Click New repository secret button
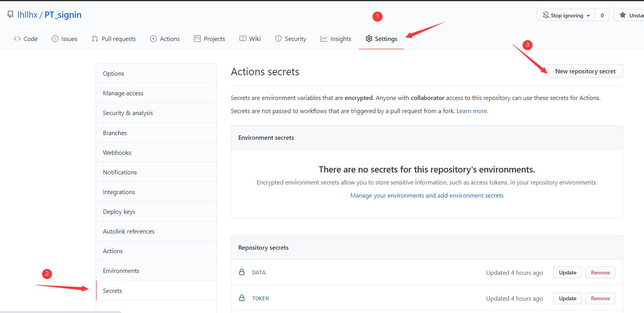 point(585,71)
